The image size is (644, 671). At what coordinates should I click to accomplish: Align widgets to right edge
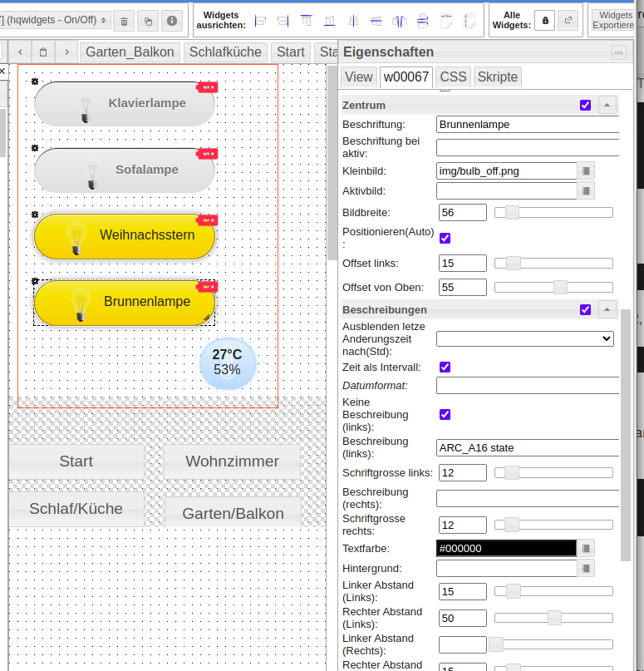point(283,21)
